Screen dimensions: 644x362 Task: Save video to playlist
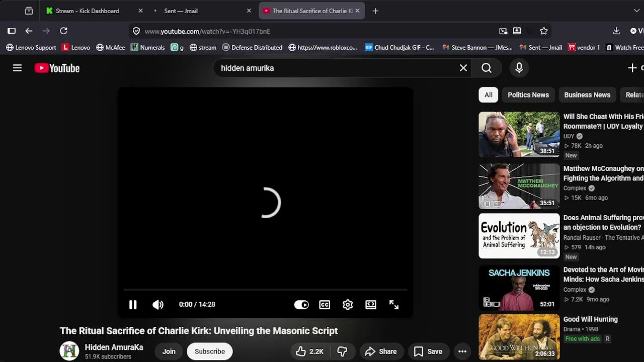coord(428,351)
